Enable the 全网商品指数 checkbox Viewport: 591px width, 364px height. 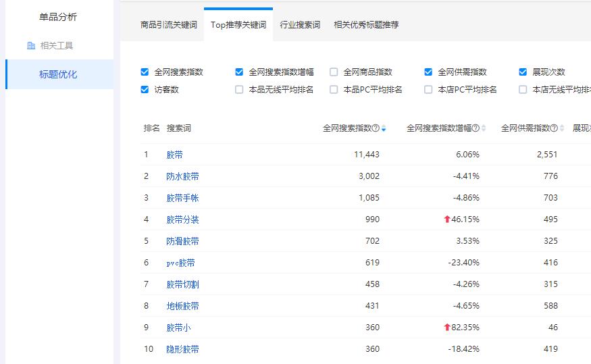[334, 72]
